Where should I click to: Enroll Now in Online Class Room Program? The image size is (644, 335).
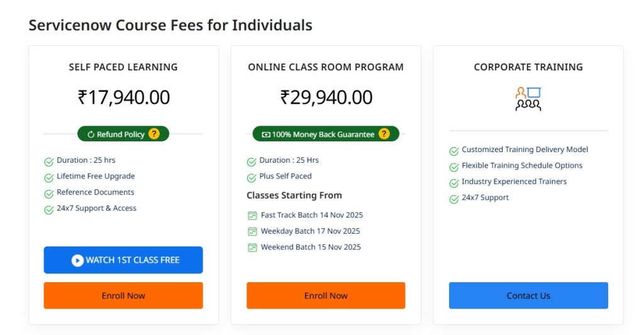326,295
